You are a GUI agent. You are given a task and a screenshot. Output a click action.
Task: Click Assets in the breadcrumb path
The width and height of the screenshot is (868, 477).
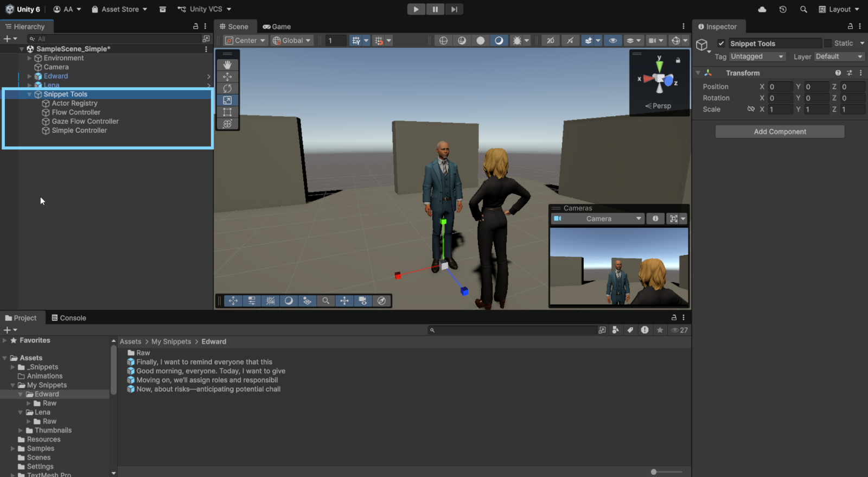(130, 342)
